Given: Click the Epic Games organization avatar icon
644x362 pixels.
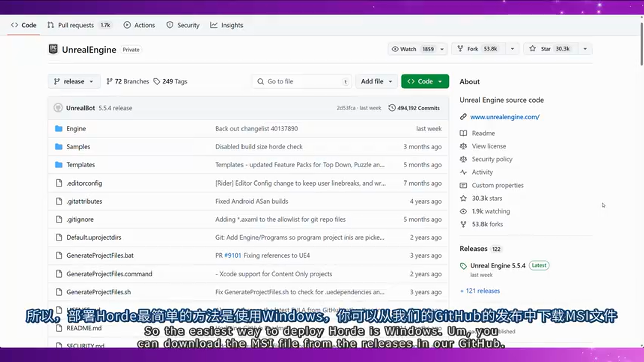Looking at the screenshot, I should [x=53, y=49].
